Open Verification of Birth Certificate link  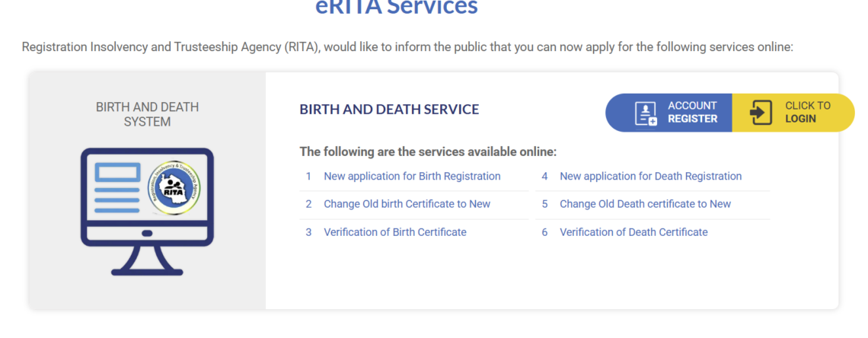(394, 232)
